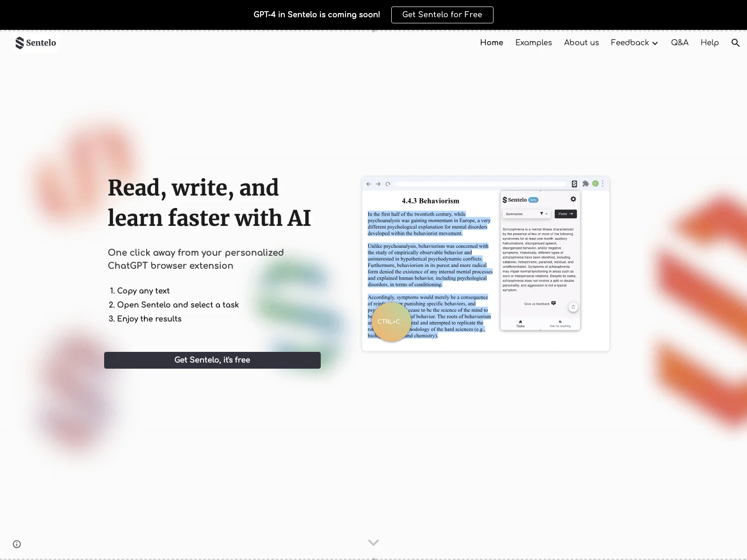Open the site search icon
Image resolution: width=747 pixels, height=560 pixels.
[735, 42]
